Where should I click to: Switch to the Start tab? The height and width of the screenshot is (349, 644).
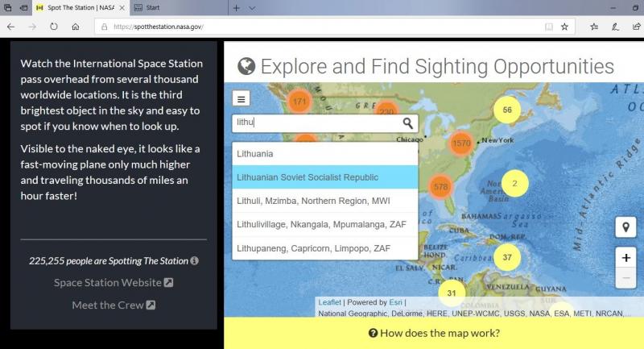coord(175,7)
